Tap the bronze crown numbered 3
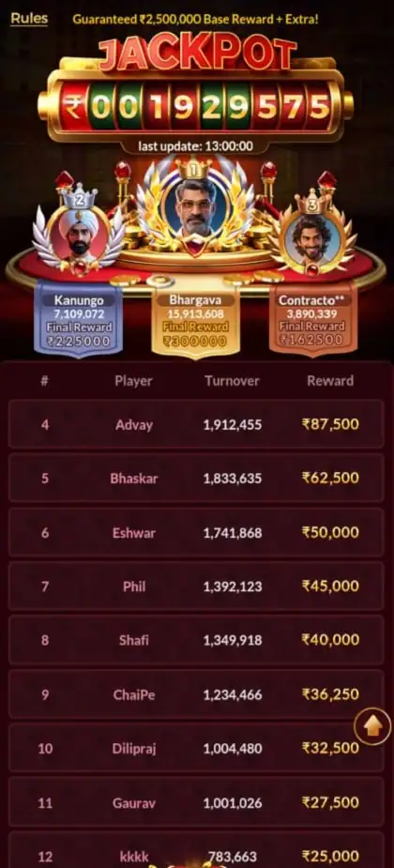394x868 pixels. coord(312,201)
